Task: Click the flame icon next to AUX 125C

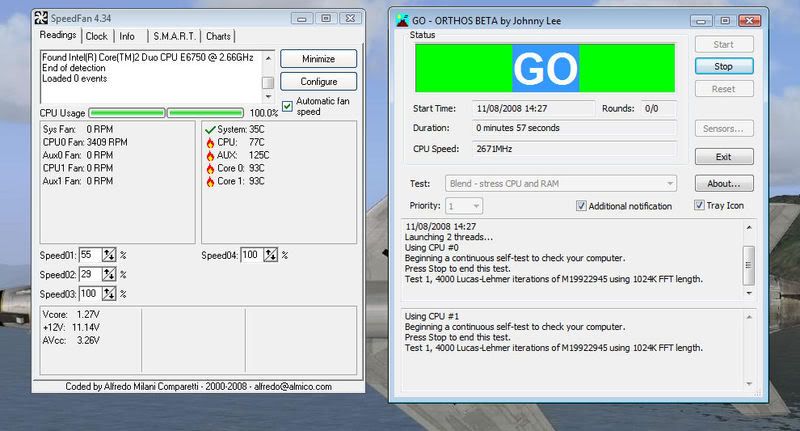Action: pyautogui.click(x=210, y=155)
